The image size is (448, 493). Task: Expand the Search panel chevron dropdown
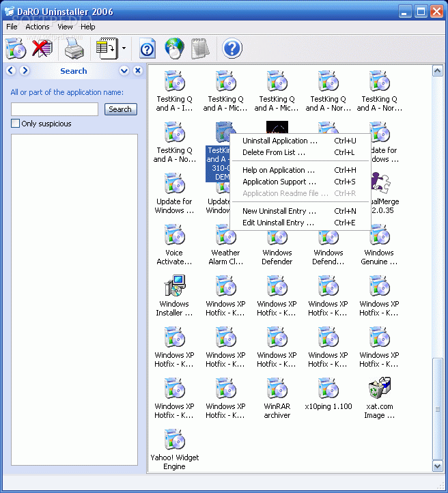tap(124, 71)
